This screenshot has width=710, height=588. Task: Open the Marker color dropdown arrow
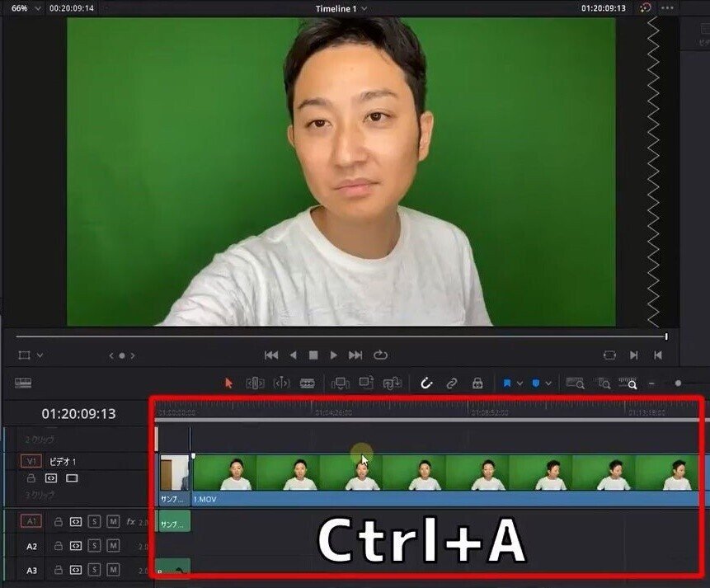click(x=548, y=383)
